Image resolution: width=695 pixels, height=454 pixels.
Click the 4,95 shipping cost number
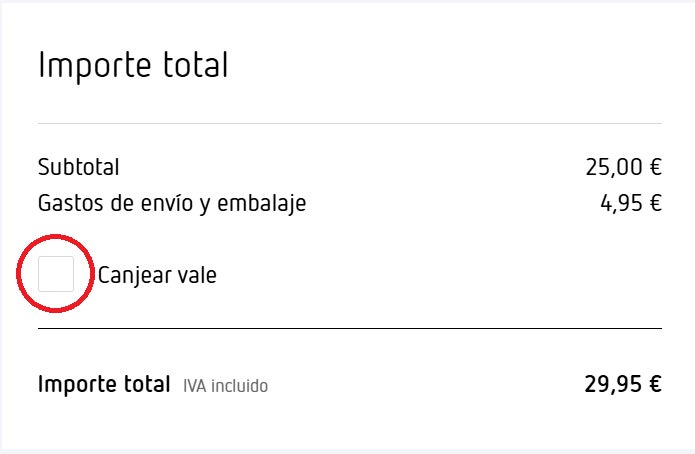pos(621,203)
